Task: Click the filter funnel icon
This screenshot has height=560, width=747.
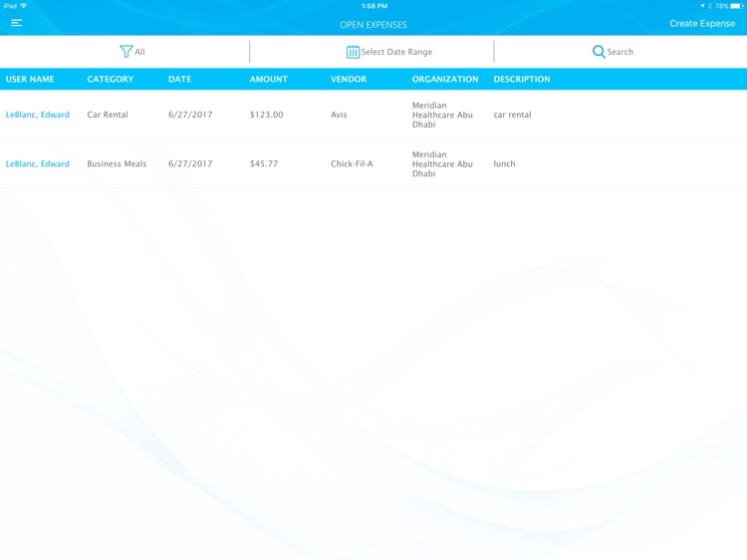Action: point(125,52)
